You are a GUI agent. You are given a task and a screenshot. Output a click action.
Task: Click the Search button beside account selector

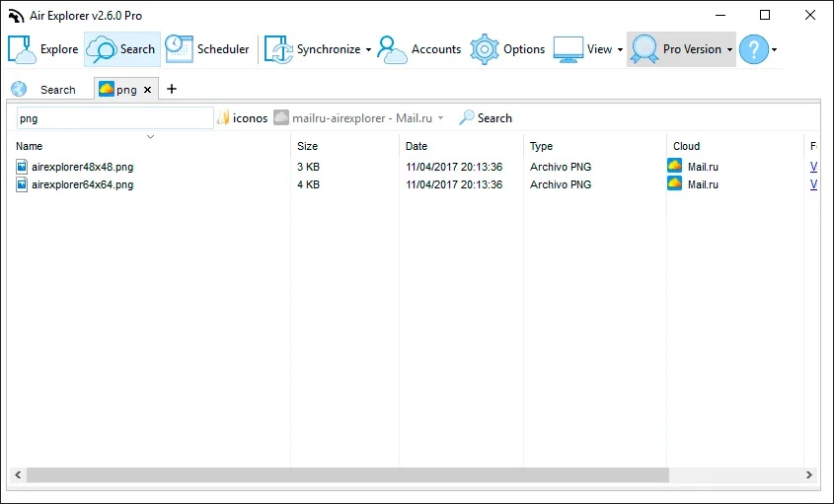click(486, 118)
